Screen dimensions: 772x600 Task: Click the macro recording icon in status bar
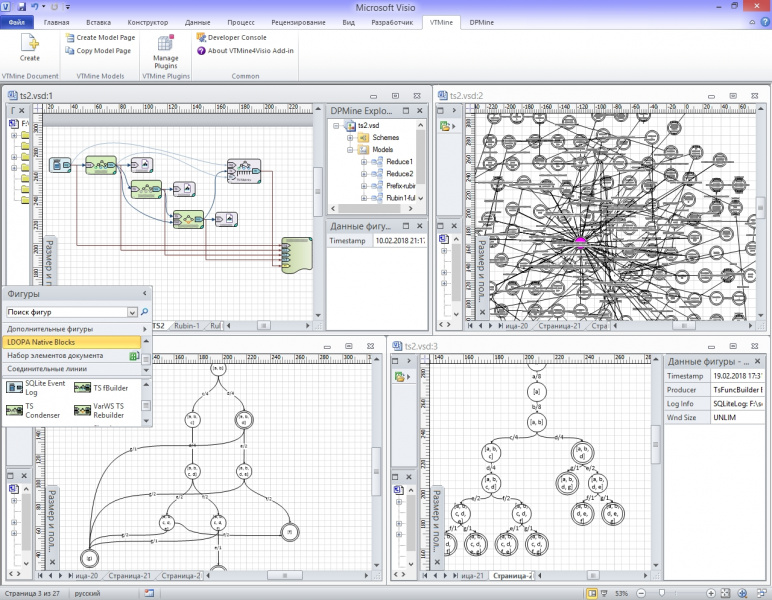click(149, 593)
